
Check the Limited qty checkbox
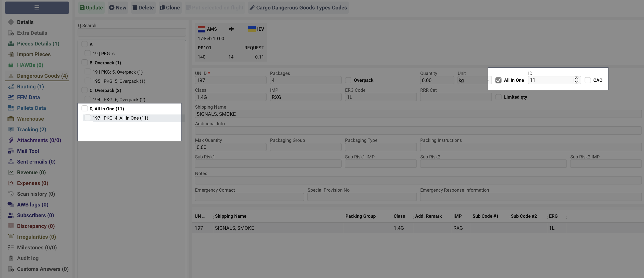pos(498,97)
